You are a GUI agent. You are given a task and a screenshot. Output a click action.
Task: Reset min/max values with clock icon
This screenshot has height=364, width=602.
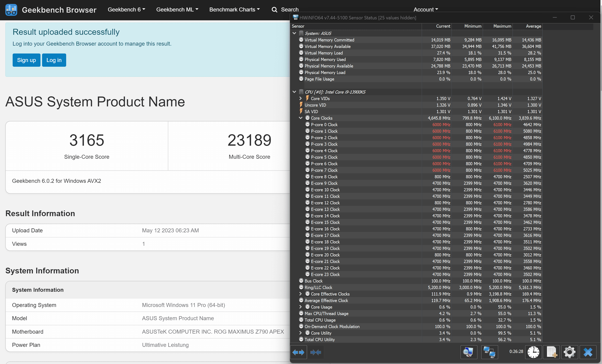tap(533, 352)
